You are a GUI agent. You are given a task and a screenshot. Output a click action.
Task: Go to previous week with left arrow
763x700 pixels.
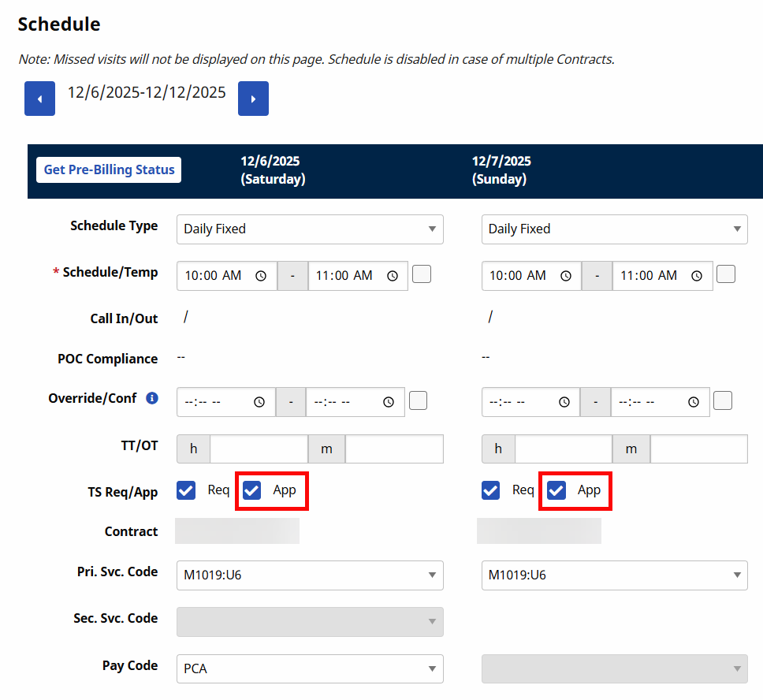39,99
